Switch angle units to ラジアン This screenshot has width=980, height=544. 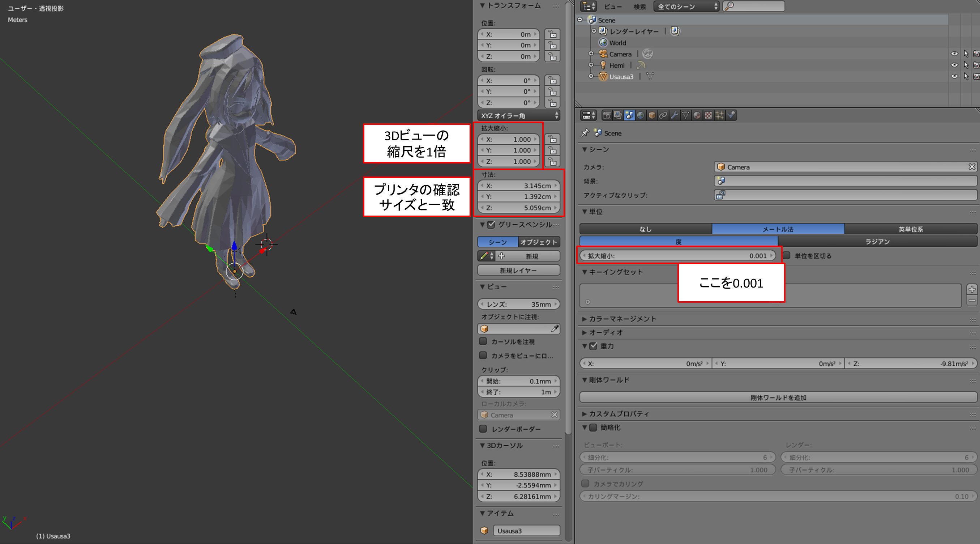[x=877, y=242]
